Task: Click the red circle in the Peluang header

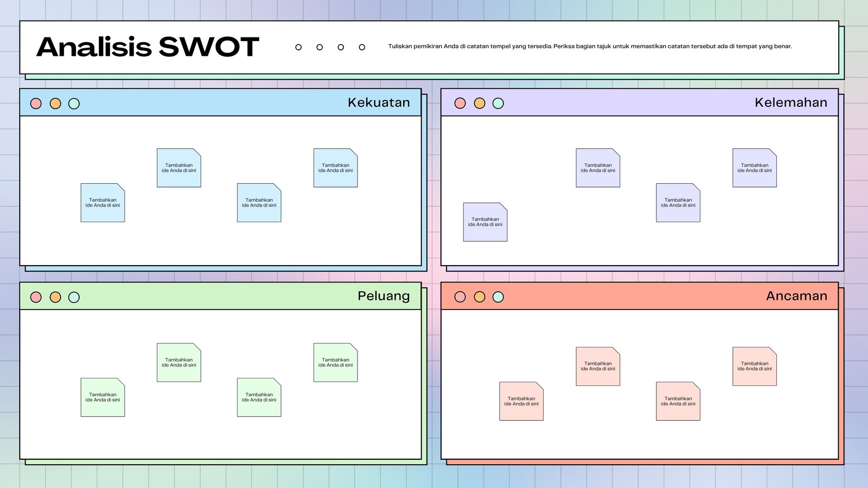Action: point(36,297)
